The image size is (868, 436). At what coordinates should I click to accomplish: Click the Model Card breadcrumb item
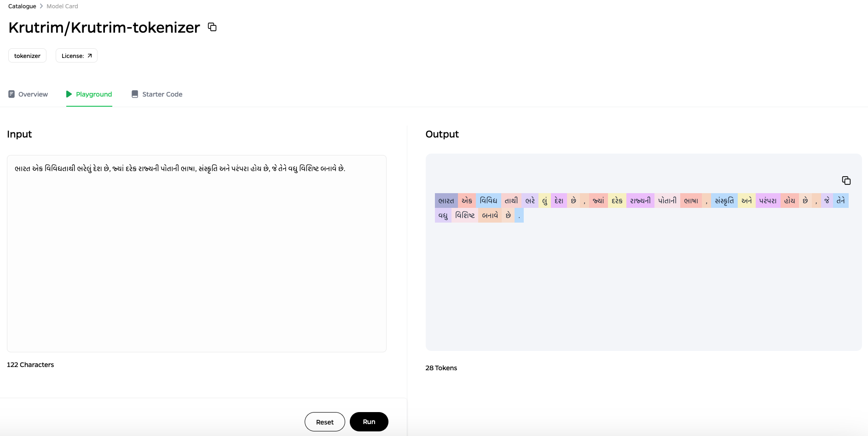[x=62, y=6]
